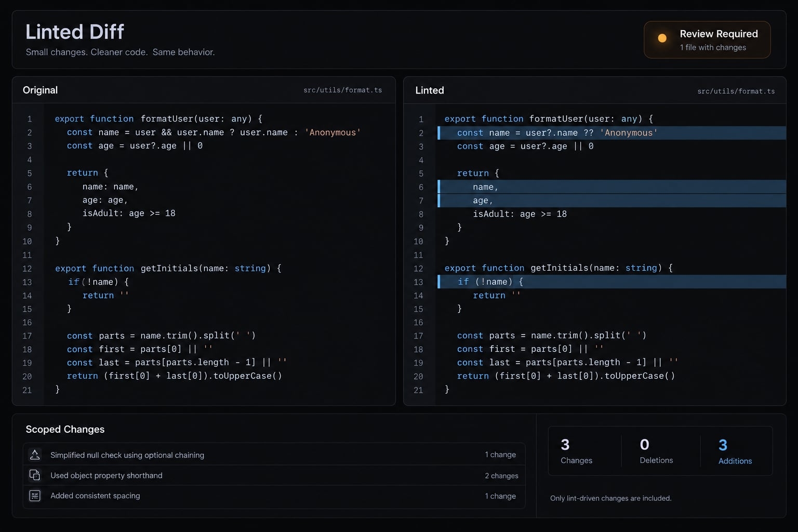Click 'name: name,' line in Original panel

point(110,187)
